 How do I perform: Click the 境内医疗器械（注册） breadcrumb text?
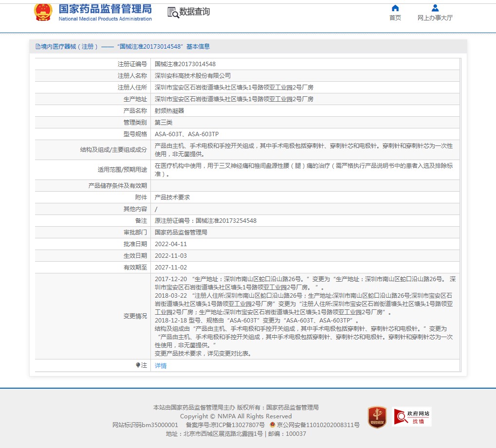[69, 47]
